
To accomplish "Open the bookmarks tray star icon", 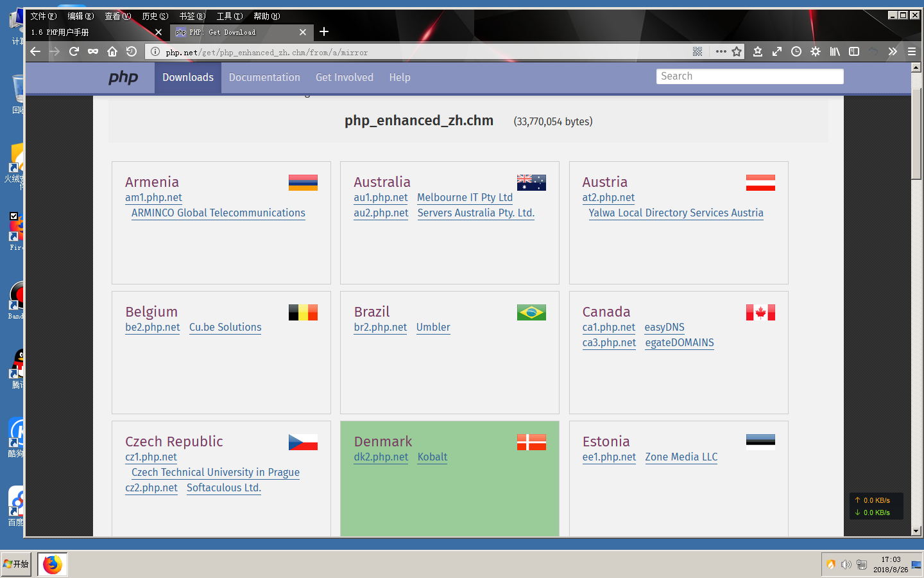I will click(758, 51).
